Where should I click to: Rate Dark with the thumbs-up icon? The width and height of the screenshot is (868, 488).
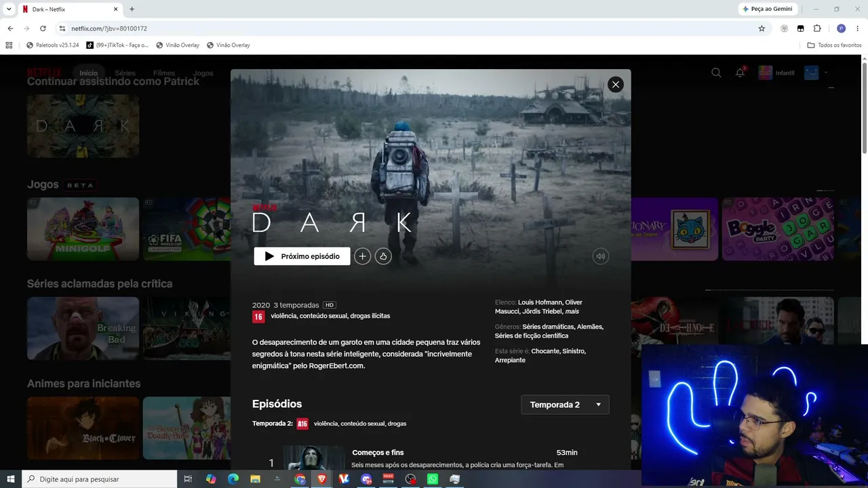click(x=383, y=256)
